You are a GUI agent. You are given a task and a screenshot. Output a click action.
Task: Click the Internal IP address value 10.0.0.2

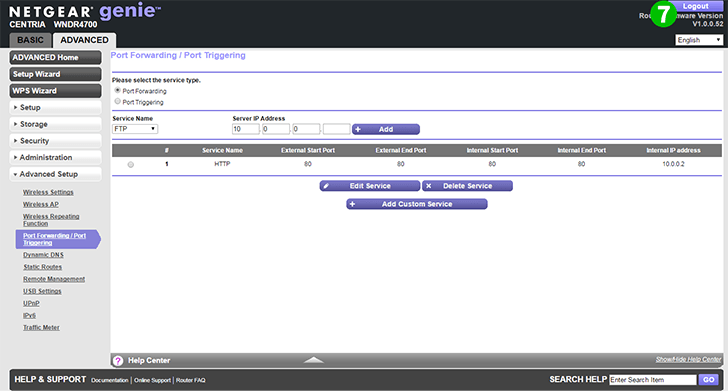point(673,164)
